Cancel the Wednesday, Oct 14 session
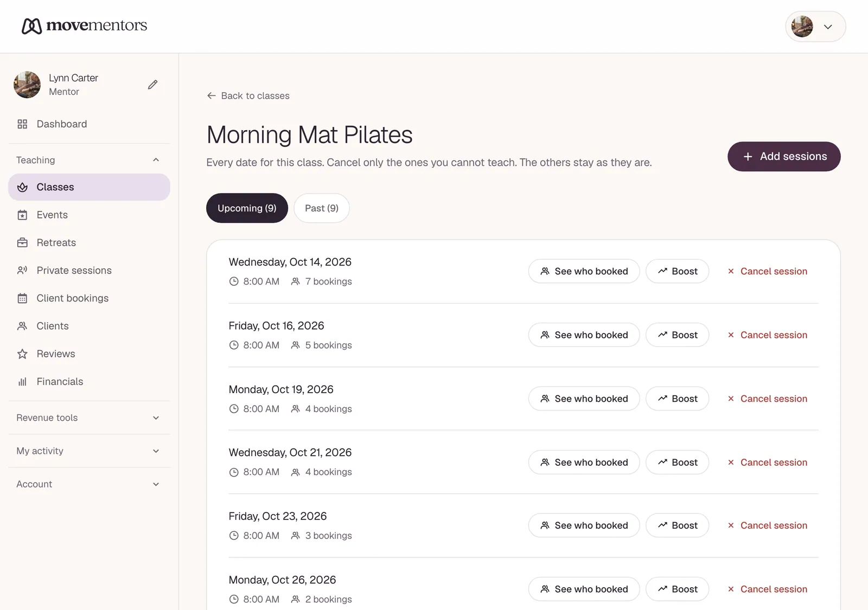This screenshot has height=610, width=868. [767, 271]
